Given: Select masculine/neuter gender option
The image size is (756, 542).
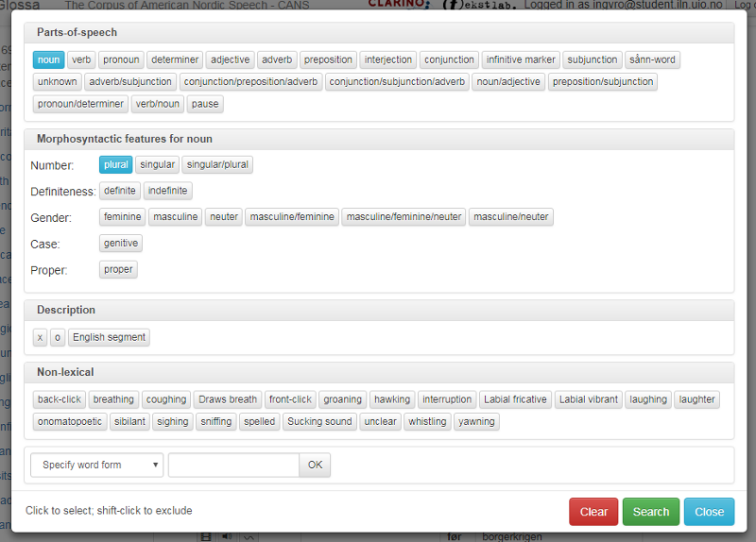Looking at the screenshot, I should [511, 217].
